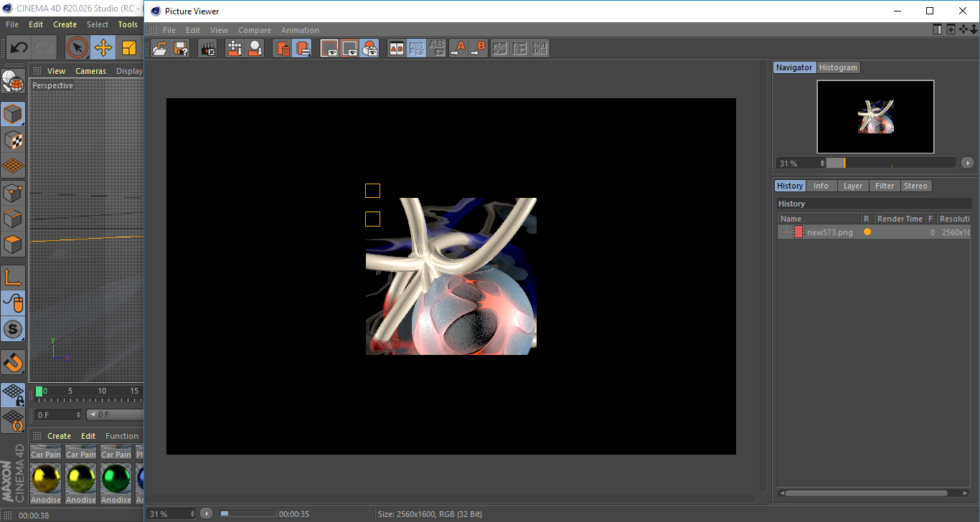Select the Live Selection tool

click(x=77, y=47)
